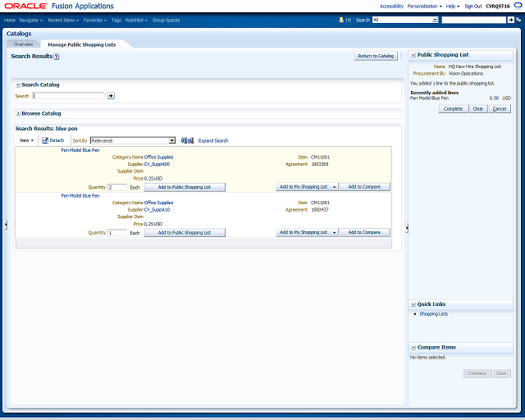Expand the Browse Catalog section
The height and width of the screenshot is (420, 525).
(18, 114)
